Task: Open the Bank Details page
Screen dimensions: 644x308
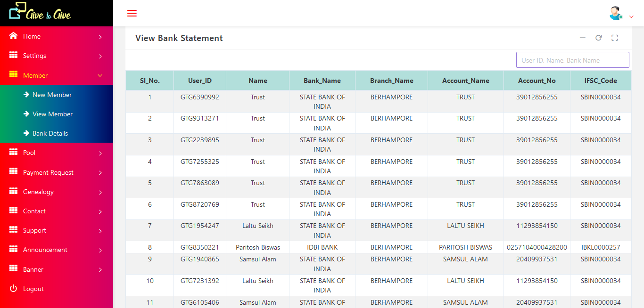Action: click(x=50, y=133)
